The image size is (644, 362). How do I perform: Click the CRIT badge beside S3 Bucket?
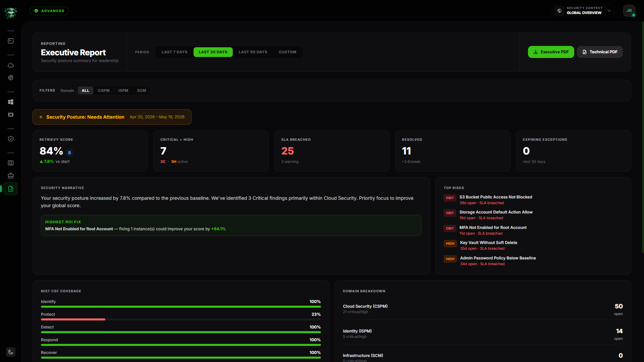click(x=450, y=198)
